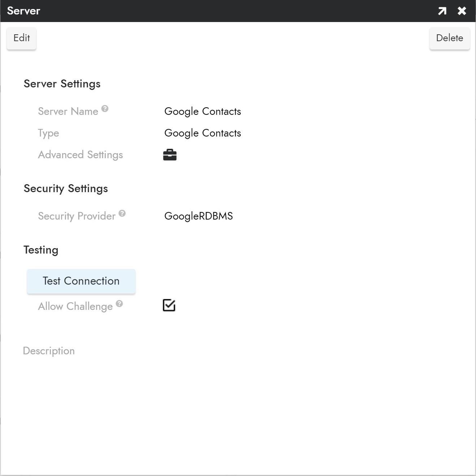Click the Server title in the dialog header
Screen dimensions: 476x476
click(23, 10)
